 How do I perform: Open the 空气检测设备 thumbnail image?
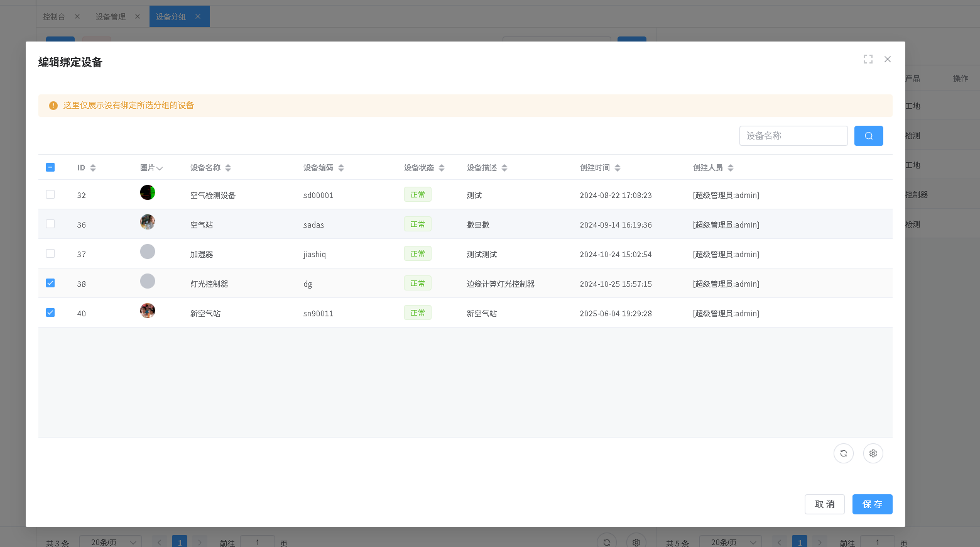coord(148,193)
